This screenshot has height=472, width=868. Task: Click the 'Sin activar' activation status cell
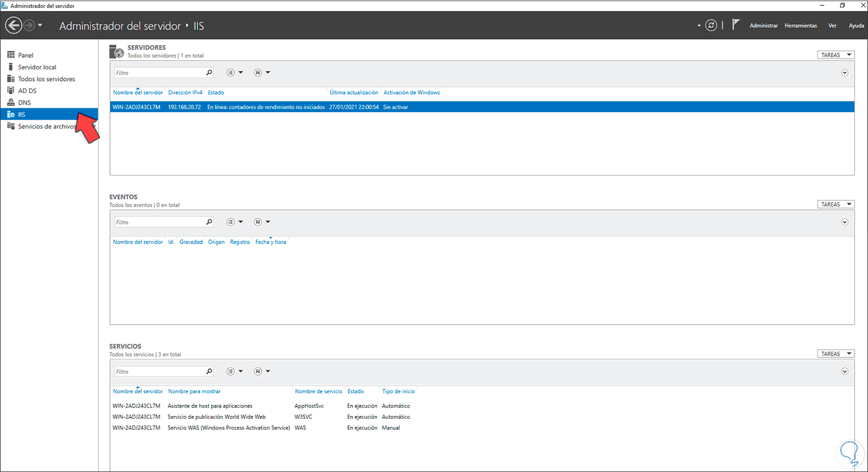[396, 107]
